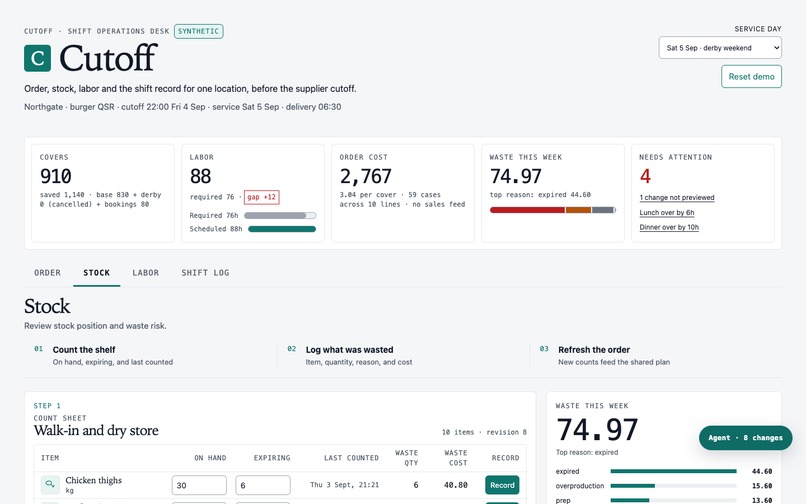Click the expired waste bar in side panel
The height and width of the screenshot is (504, 806).
click(673, 471)
